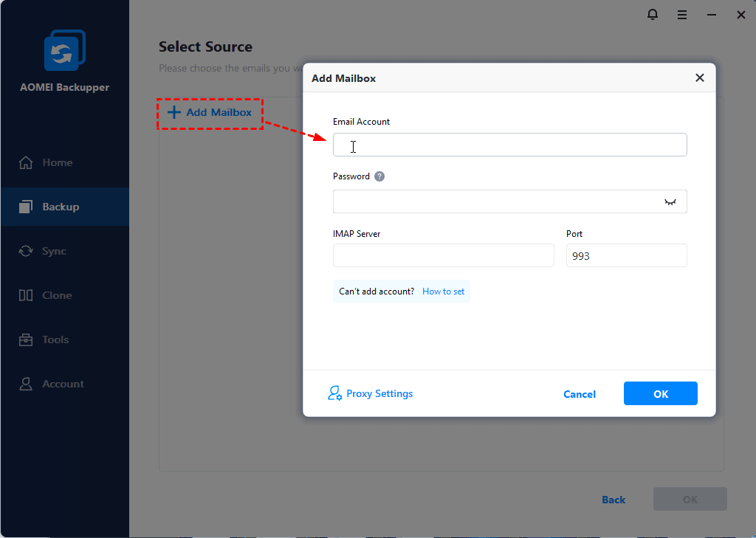Viewport: 756px width, 538px height.
Task: Open the Account section
Action: pyautogui.click(x=63, y=384)
